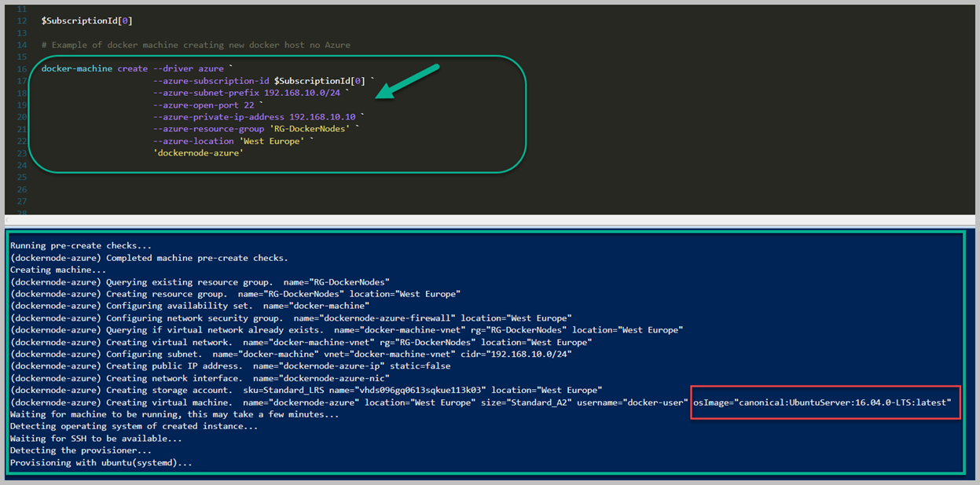Click 'Running pre-create checks...' in the console

81,246
